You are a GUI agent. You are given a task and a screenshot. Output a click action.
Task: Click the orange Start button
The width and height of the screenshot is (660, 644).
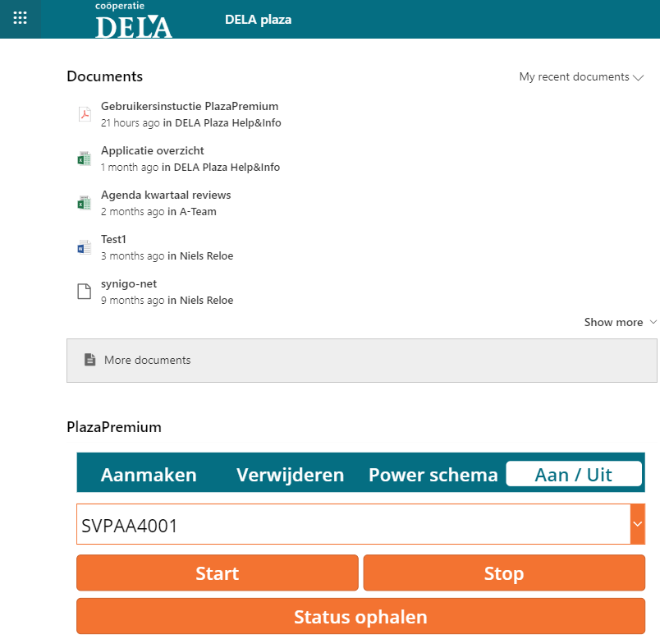218,573
